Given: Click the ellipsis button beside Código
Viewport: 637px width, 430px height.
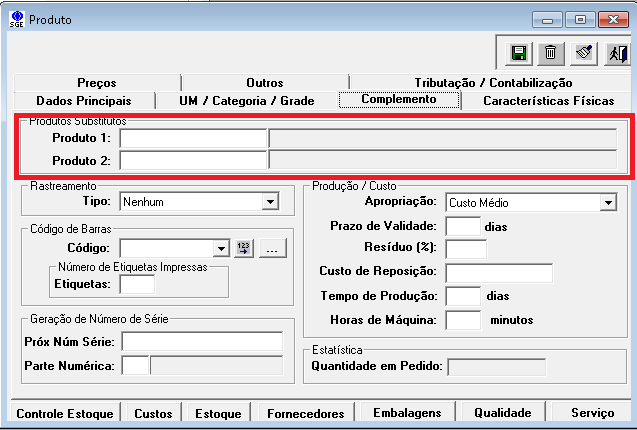Looking at the screenshot, I should tap(273, 248).
